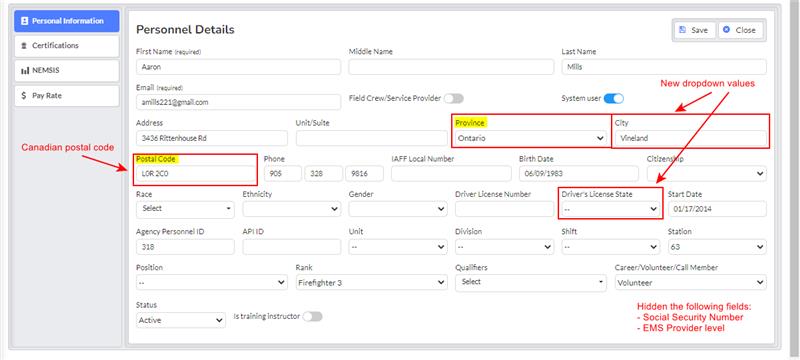Click the First Name field containing Aaron
This screenshot has width=800, height=360.
click(238, 67)
